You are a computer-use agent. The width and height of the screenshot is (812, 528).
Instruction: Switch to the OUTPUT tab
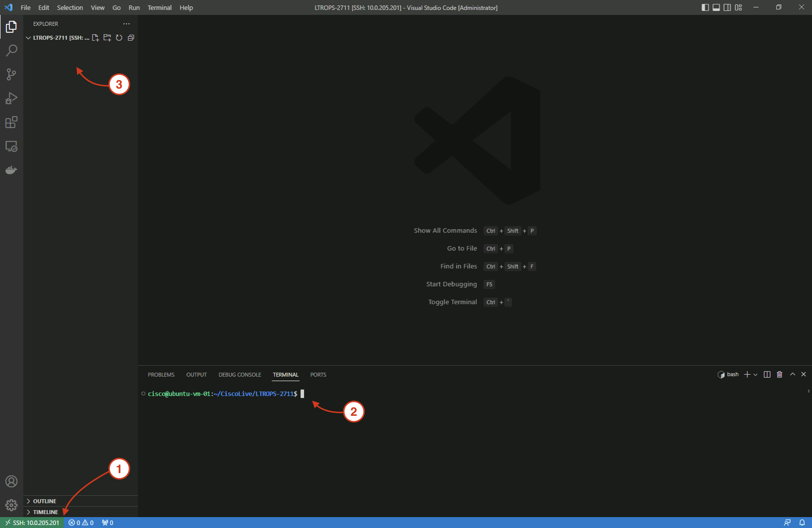pos(196,375)
